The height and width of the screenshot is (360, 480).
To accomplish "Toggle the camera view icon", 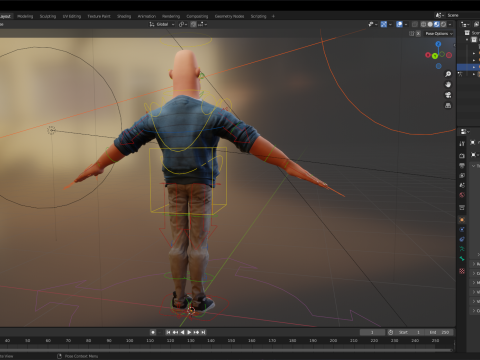I will (x=448, y=95).
